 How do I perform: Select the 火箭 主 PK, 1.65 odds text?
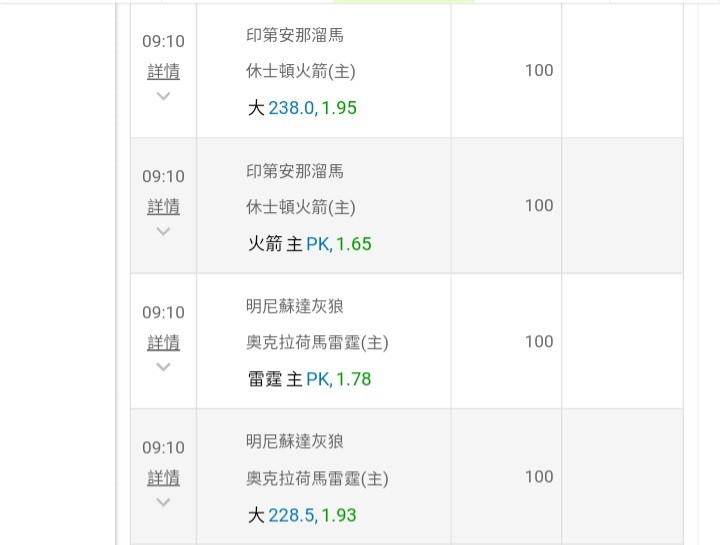point(309,244)
